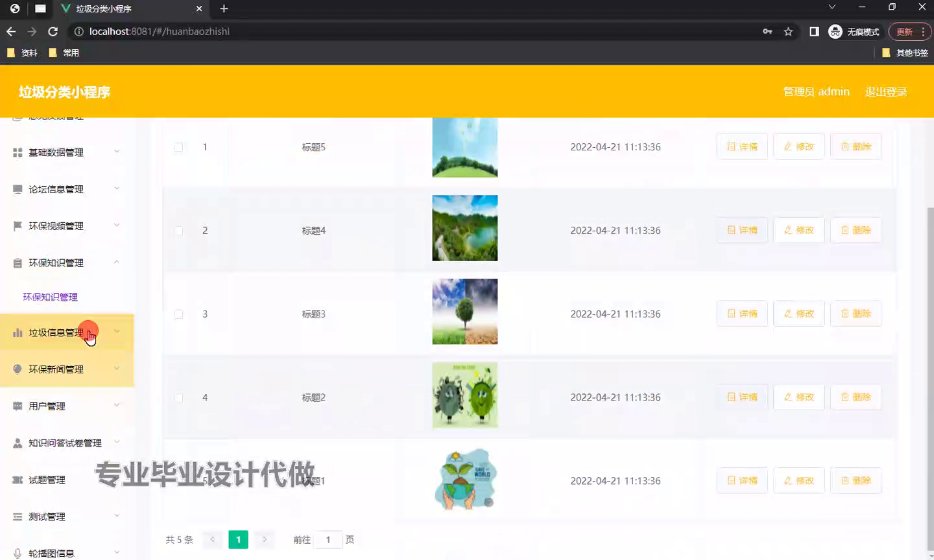Click the bar chart icon beside 垃圾信息管理
The width and height of the screenshot is (934, 560).
click(18, 332)
